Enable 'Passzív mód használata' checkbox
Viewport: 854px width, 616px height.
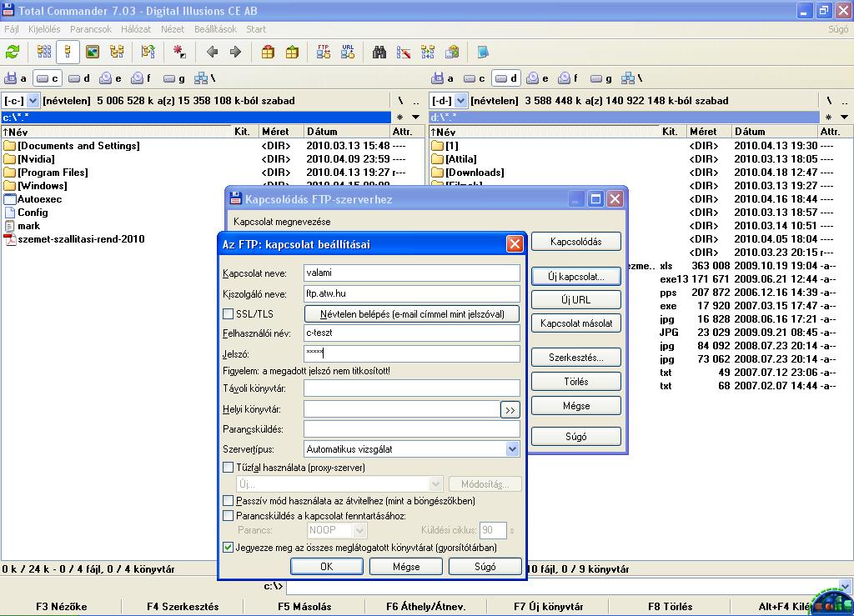click(229, 501)
